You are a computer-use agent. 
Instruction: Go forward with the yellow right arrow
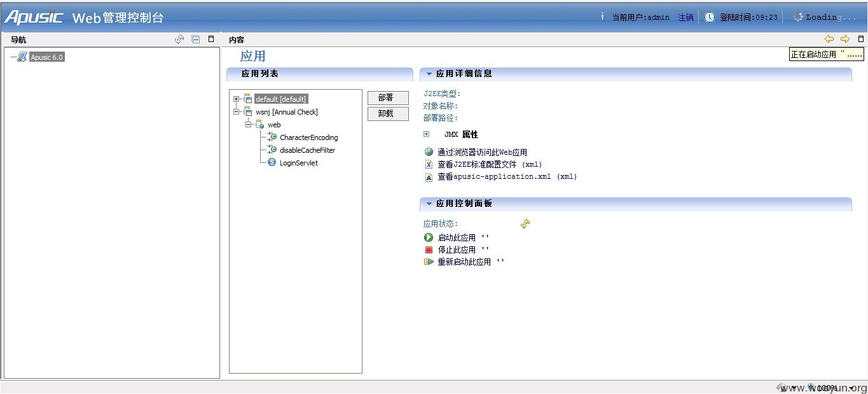point(845,39)
